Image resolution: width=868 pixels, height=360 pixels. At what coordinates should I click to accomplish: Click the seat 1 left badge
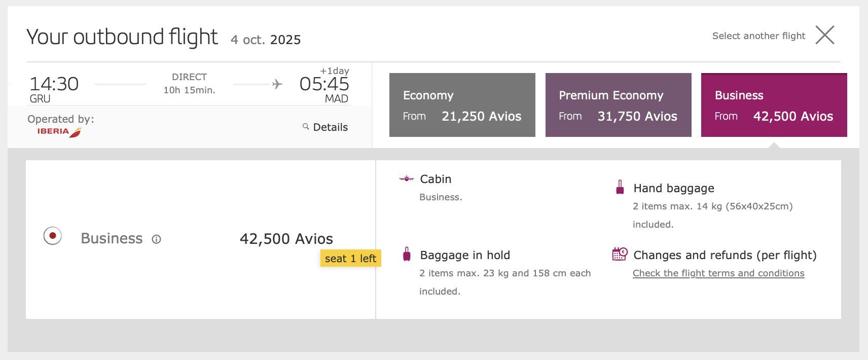[x=350, y=259]
